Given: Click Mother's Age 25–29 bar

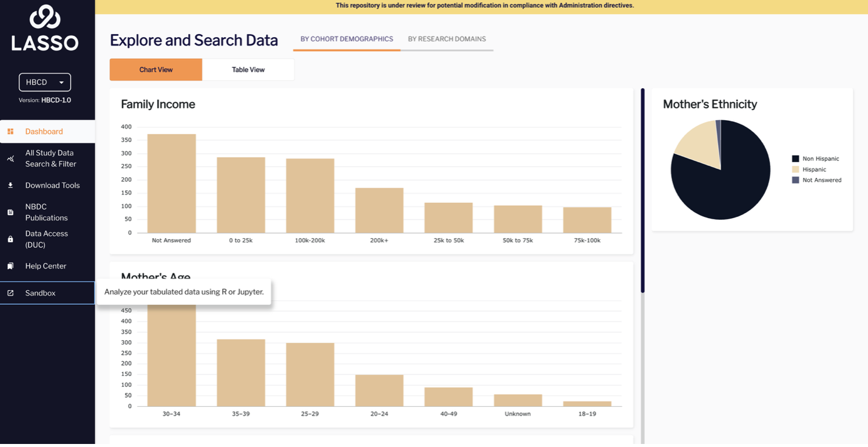Looking at the screenshot, I should click(310, 375).
